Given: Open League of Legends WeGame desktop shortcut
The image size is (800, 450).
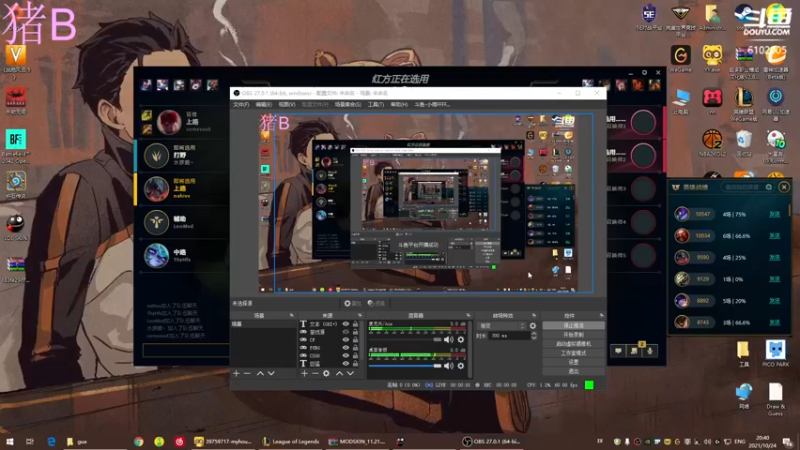Looking at the screenshot, I should point(744,104).
